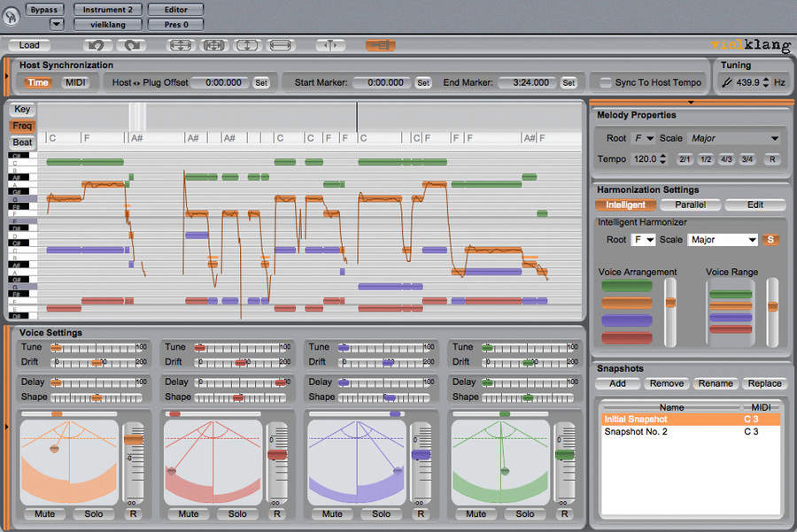797x532 pixels.
Task: Adjust the Tuning 439.9 Hz stepper arrows
Action: 766,82
